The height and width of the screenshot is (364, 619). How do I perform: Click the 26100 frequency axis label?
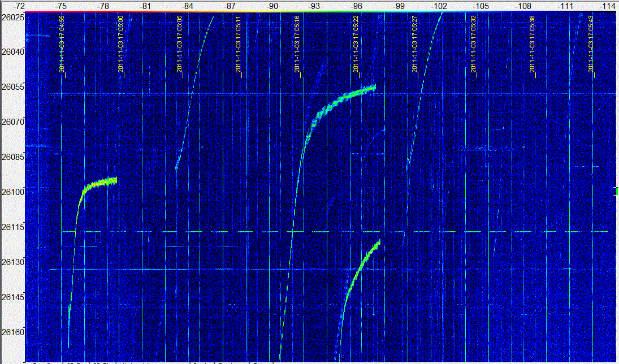(x=12, y=192)
